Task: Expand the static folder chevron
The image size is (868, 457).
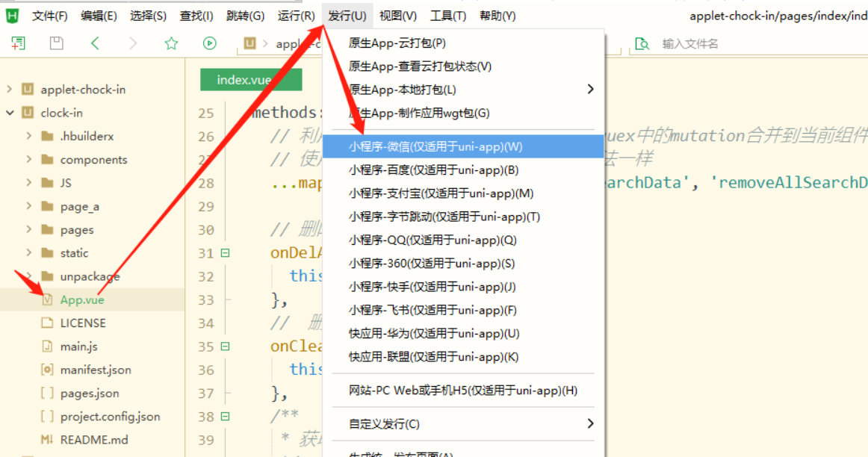Action: pyautogui.click(x=29, y=252)
